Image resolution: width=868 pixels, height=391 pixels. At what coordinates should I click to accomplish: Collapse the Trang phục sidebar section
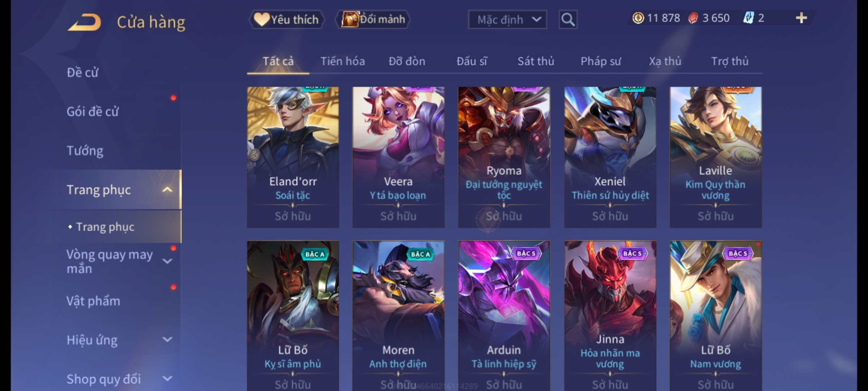pos(167,190)
